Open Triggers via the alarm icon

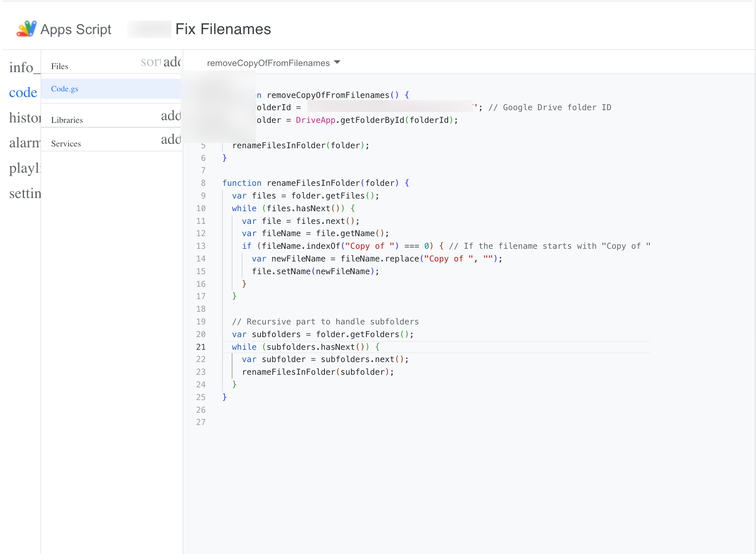pos(24,143)
